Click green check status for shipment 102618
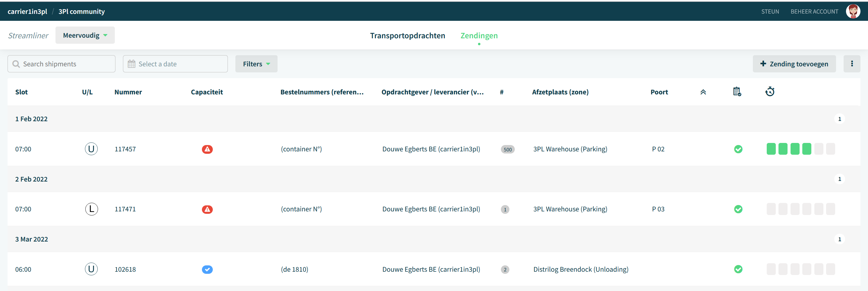The width and height of the screenshot is (868, 291). [738, 269]
